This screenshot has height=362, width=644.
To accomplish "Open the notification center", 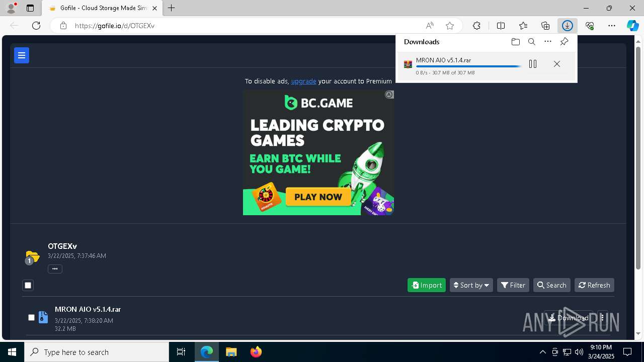I will (x=627, y=352).
